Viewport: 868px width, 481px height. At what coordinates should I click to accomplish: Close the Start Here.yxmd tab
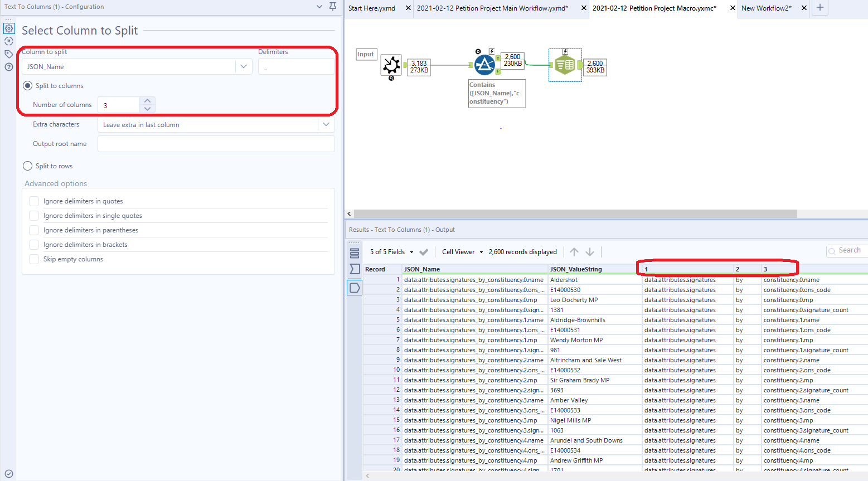(x=408, y=8)
